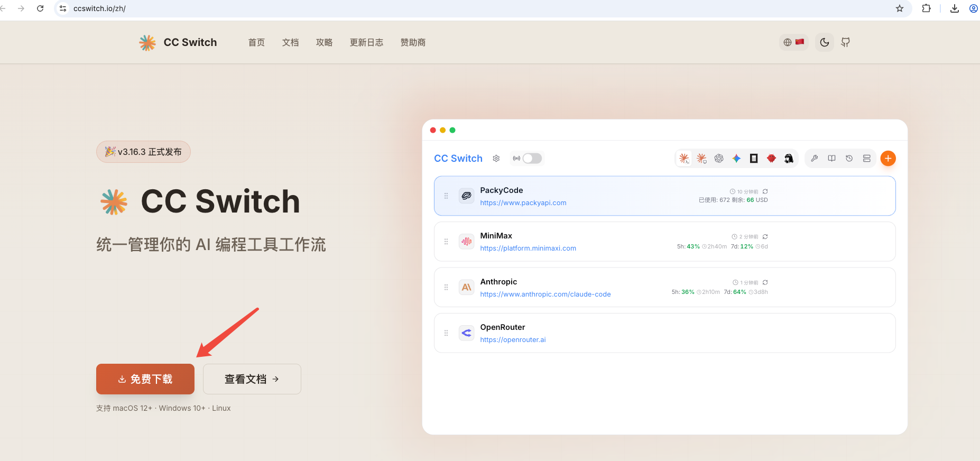This screenshot has width=980, height=461.
Task: Grab the PackyCode drag handle
Action: pos(446,196)
